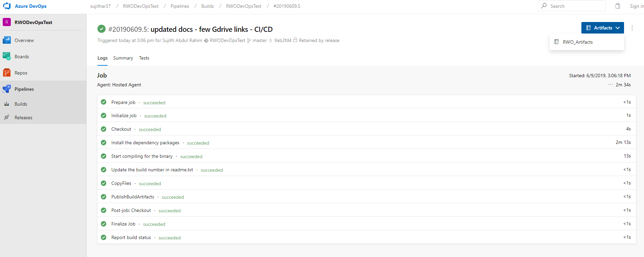This screenshot has width=644, height=257.
Task: Focus the Search input field
Action: (x=572, y=6)
